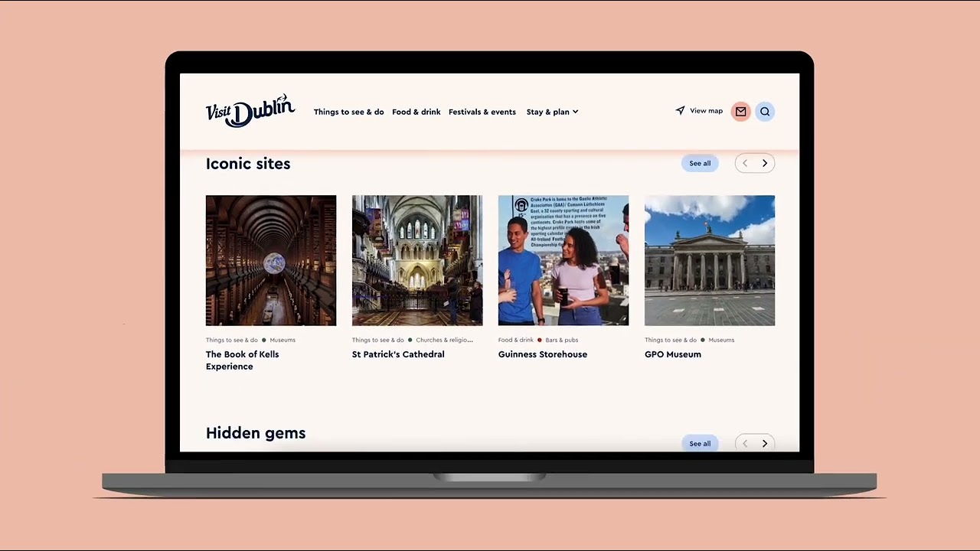The width and height of the screenshot is (980, 551).
Task: Open Festivals & events menu
Action: pos(482,112)
